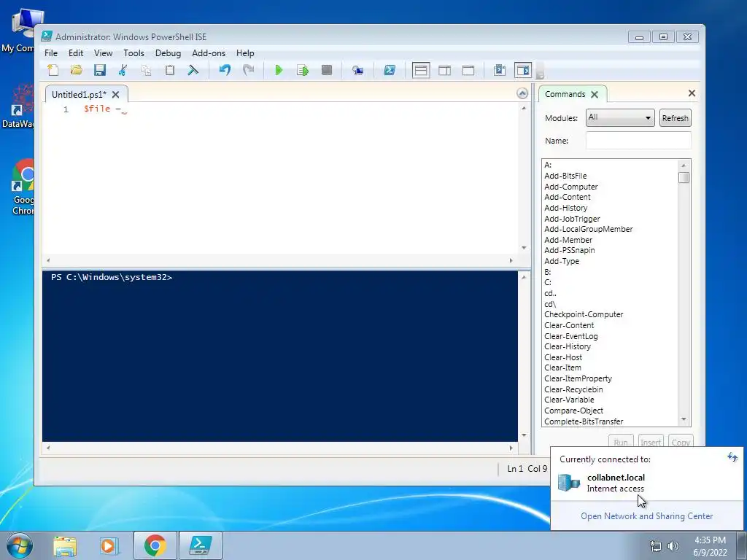This screenshot has height=560, width=747.
Task: Click the console pane PS prompt area
Action: pyautogui.click(x=112, y=277)
